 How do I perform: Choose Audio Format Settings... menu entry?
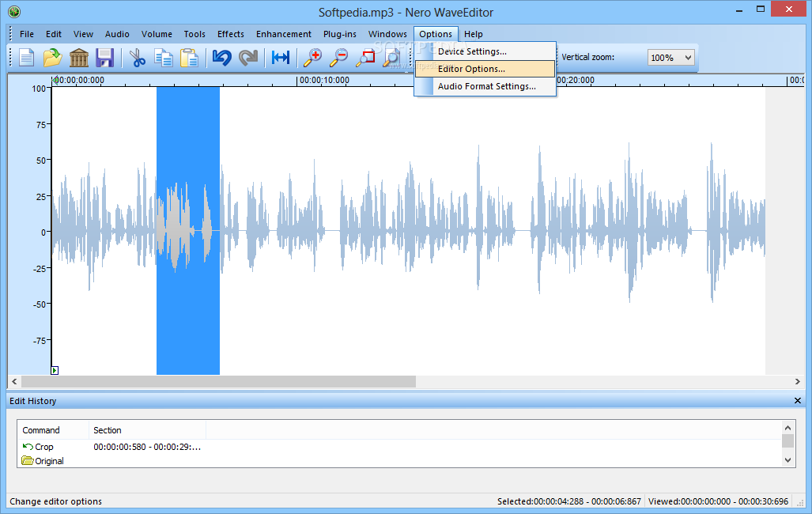(485, 86)
